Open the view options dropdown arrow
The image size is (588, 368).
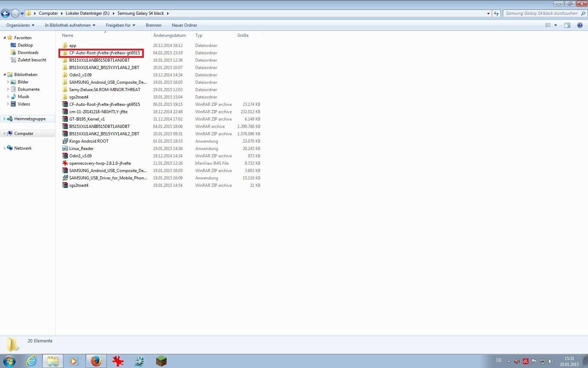[555, 25]
